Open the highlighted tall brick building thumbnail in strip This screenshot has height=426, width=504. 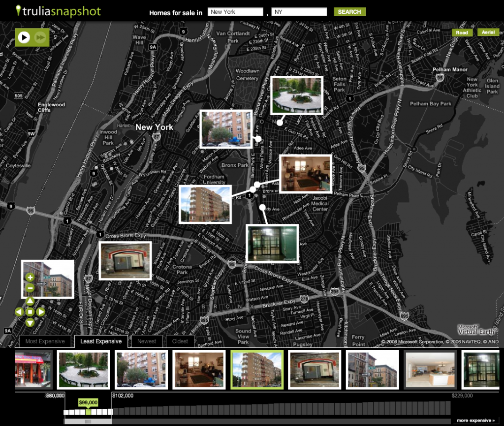tap(257, 370)
